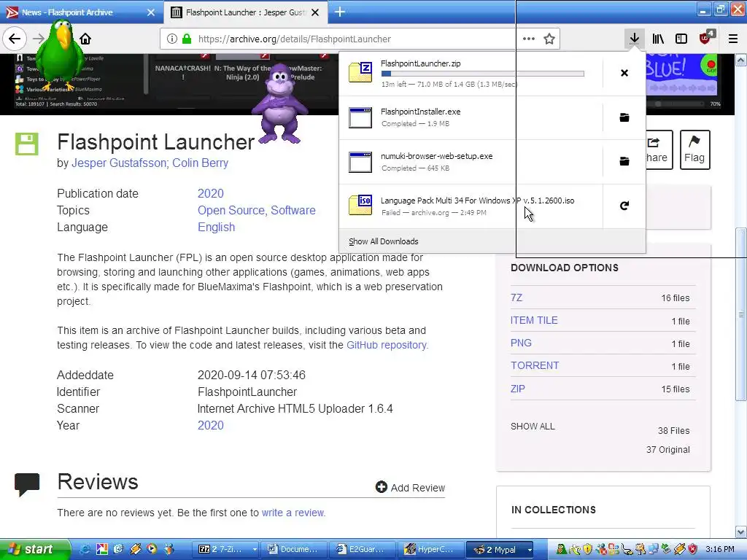Click Add Review button

click(410, 487)
